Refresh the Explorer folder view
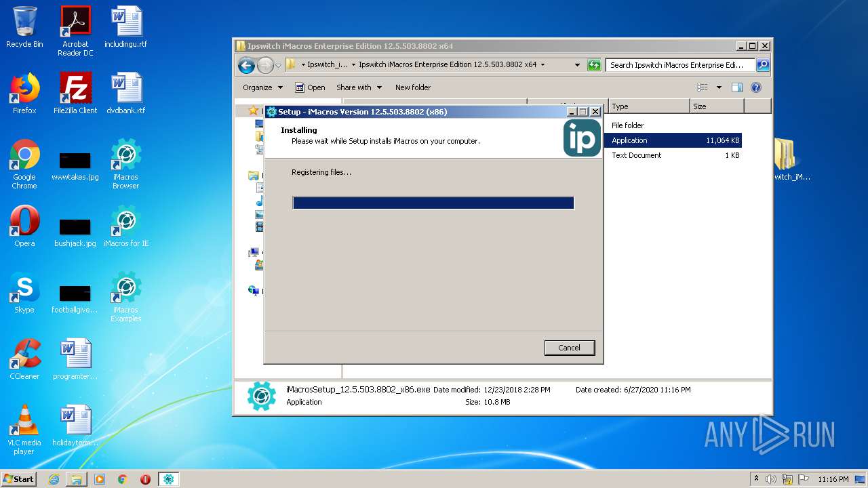 tap(594, 65)
